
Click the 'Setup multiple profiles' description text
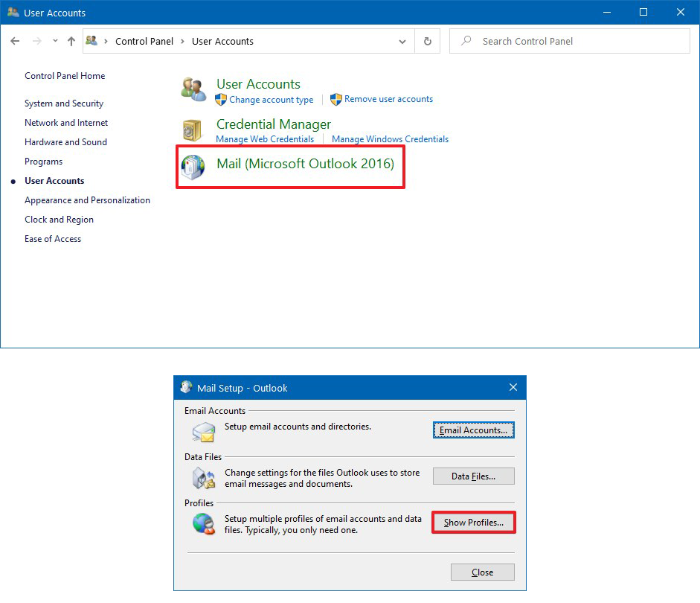click(323, 524)
